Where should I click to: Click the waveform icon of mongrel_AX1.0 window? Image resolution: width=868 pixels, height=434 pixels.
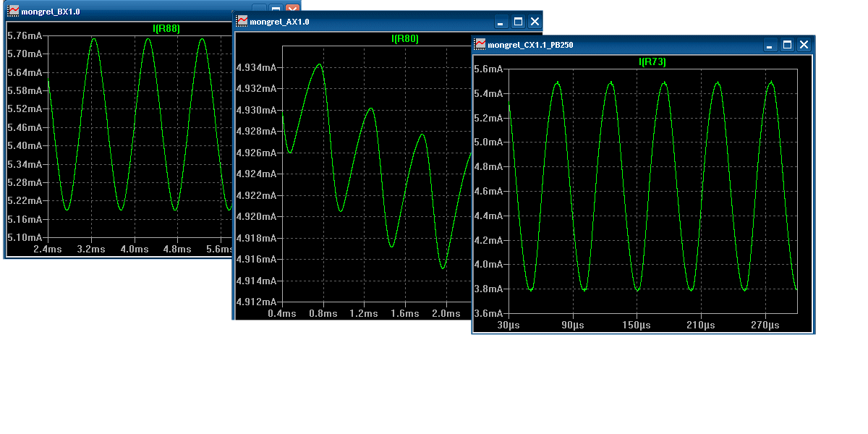coord(242,22)
